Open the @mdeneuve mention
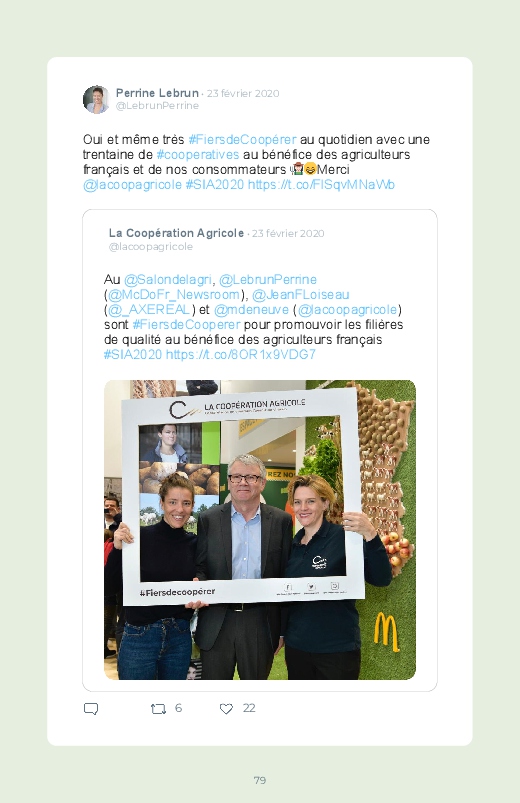Viewport: 520px width, 803px height. point(252,309)
